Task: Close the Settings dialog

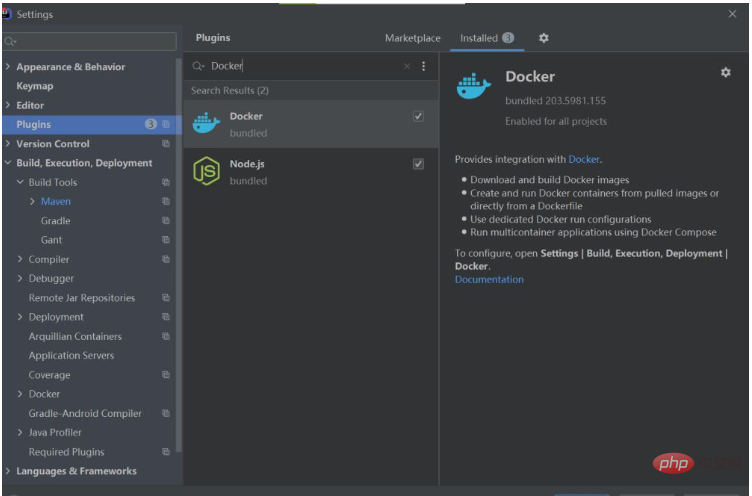Action: point(732,14)
